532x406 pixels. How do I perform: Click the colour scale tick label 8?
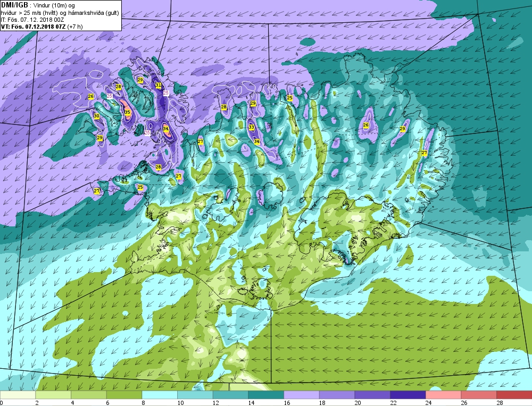pos(144,403)
